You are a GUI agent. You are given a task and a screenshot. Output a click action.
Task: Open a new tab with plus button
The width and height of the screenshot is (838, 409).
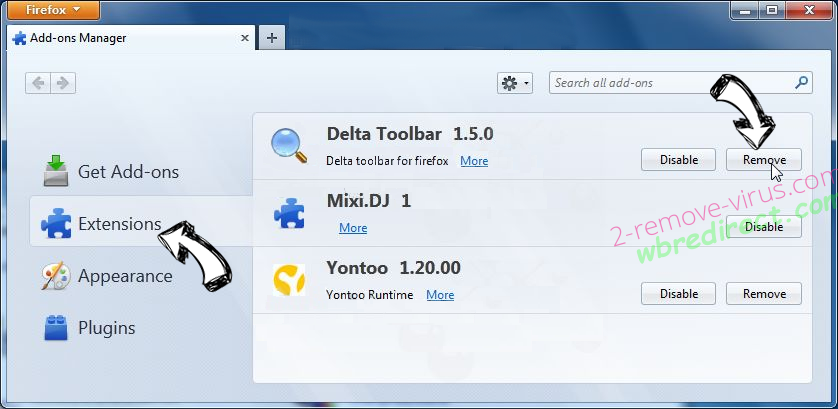271,38
